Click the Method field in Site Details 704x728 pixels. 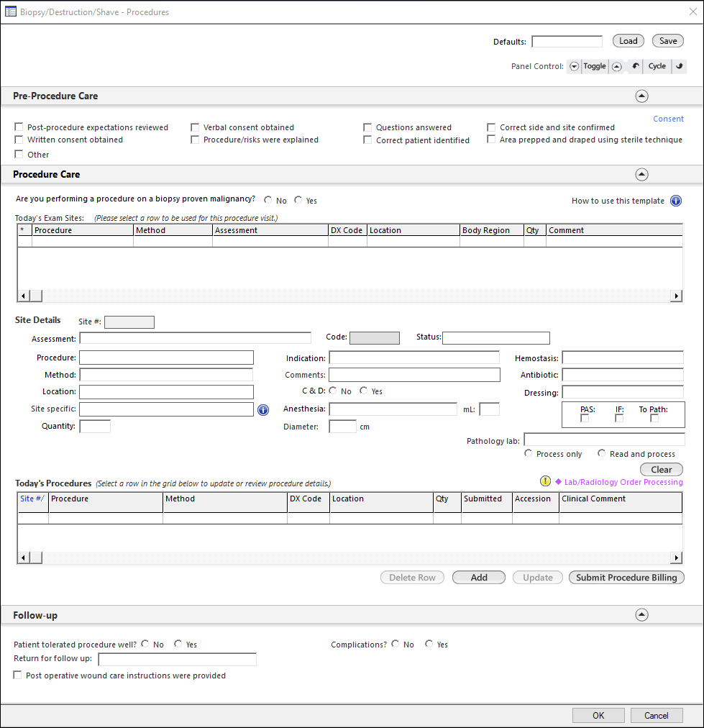(167, 375)
